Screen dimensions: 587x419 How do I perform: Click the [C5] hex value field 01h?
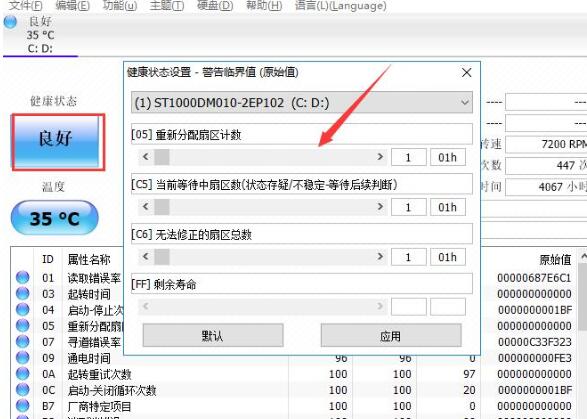[447, 207]
